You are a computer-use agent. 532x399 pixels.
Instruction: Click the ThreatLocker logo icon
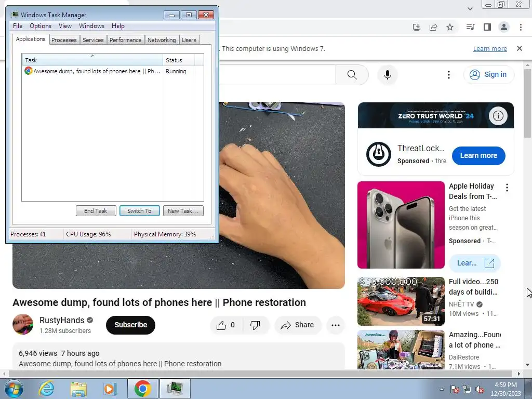(379, 154)
